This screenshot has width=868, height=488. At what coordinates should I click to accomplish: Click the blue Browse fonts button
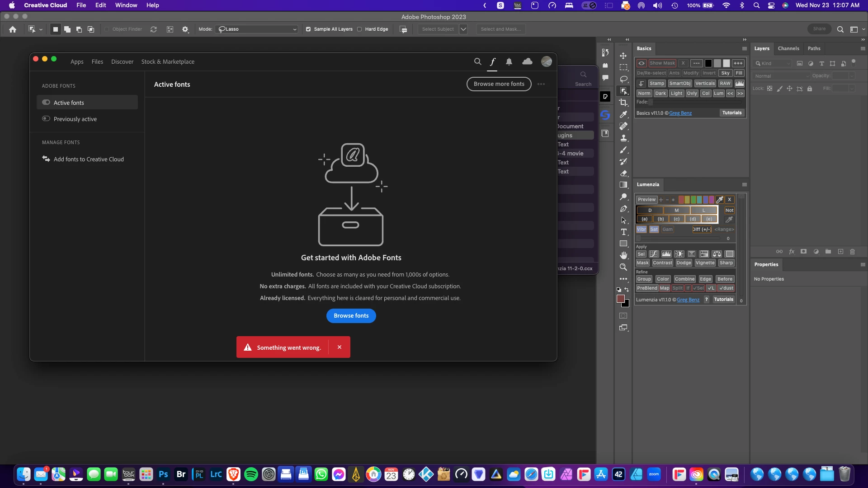351,315
